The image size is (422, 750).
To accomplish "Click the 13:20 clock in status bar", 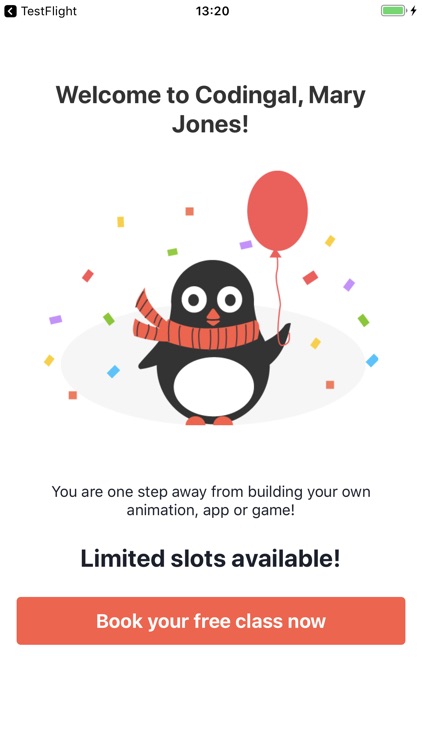I will click(x=212, y=11).
